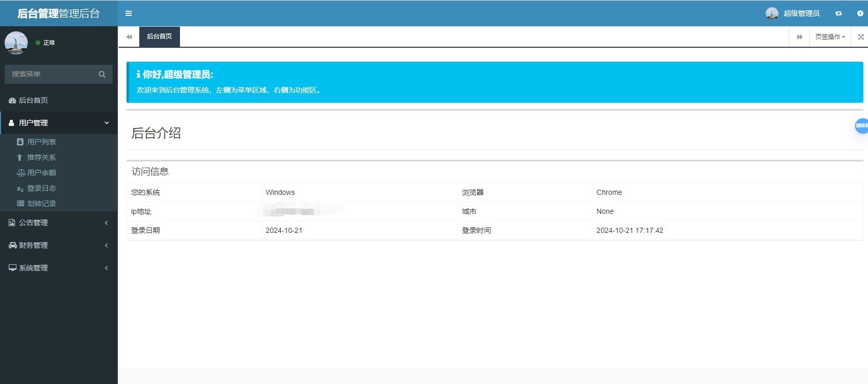Open 登录日志 submenu item
This screenshot has width=868, height=384.
41,188
